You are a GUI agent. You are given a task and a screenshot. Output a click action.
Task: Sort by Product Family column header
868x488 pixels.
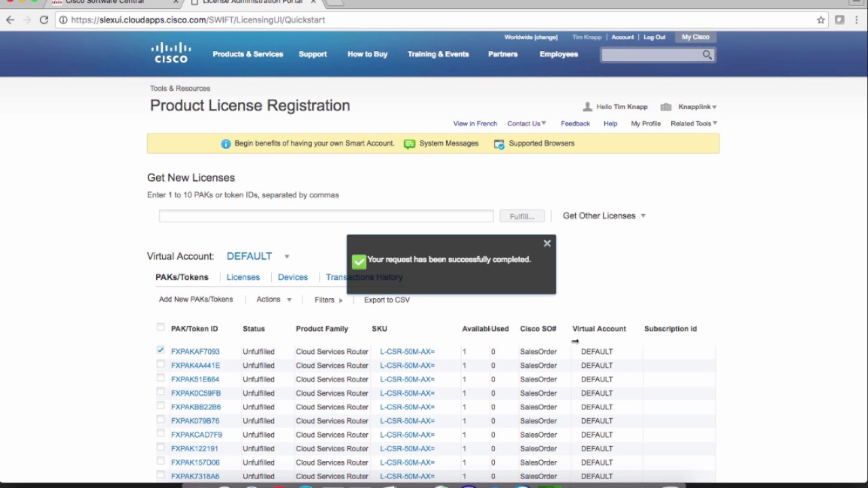(x=322, y=329)
